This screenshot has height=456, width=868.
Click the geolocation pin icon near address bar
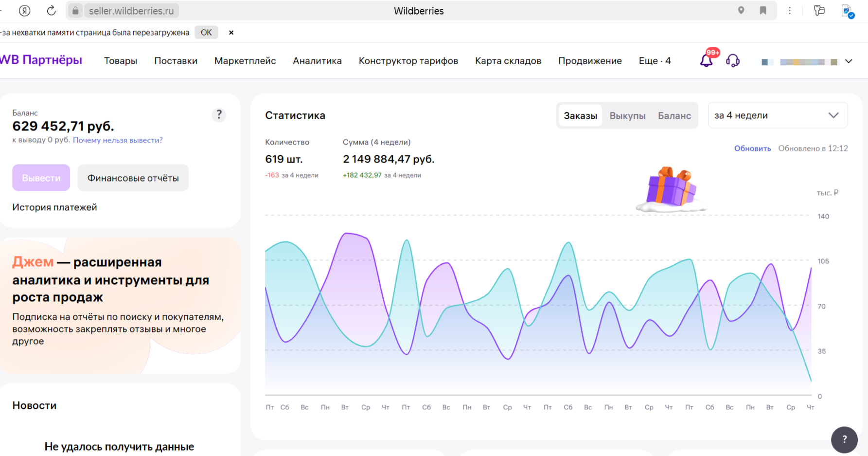click(741, 10)
